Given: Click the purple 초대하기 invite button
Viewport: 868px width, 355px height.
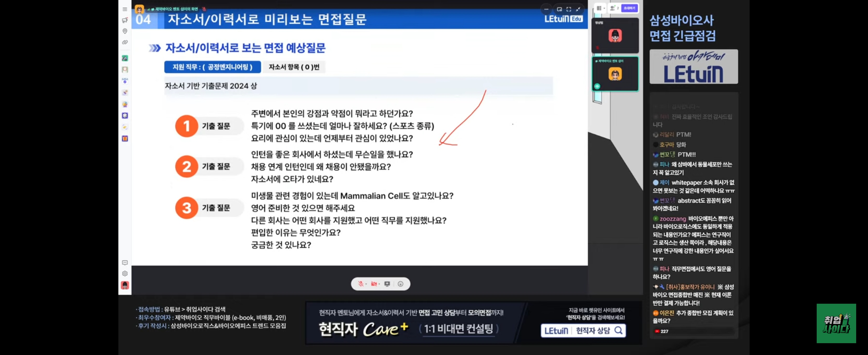Looking at the screenshot, I should click(x=629, y=8).
